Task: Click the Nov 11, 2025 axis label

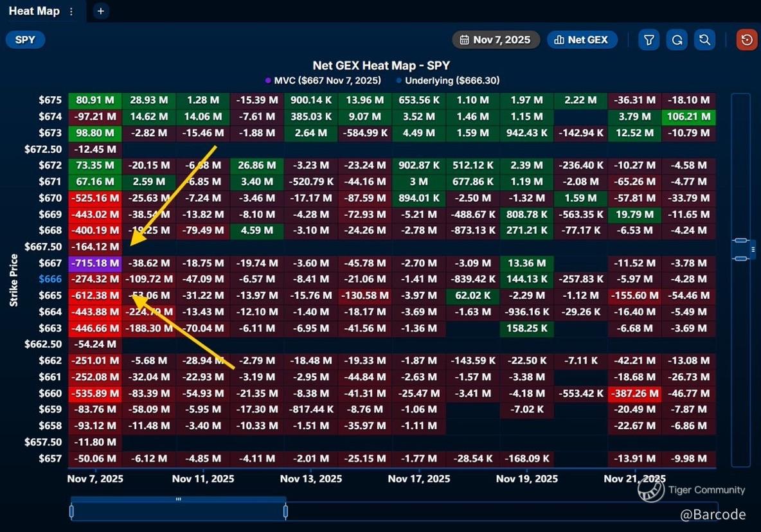Action: point(203,479)
